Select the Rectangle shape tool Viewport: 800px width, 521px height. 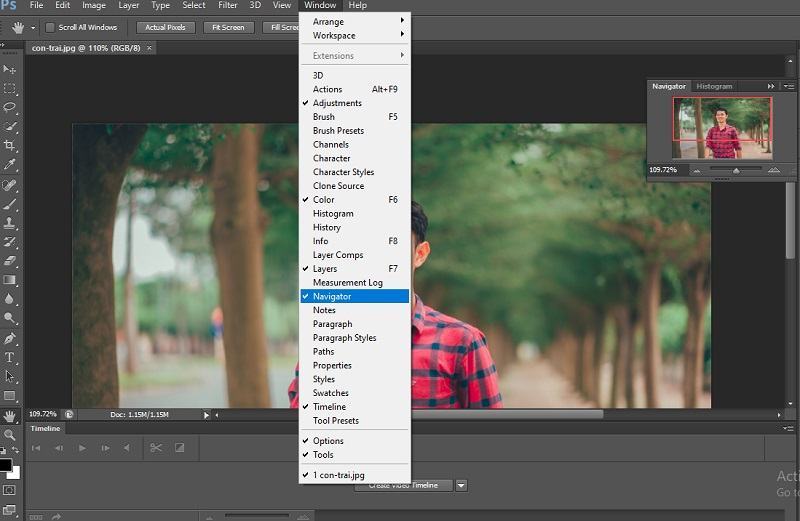[9, 395]
